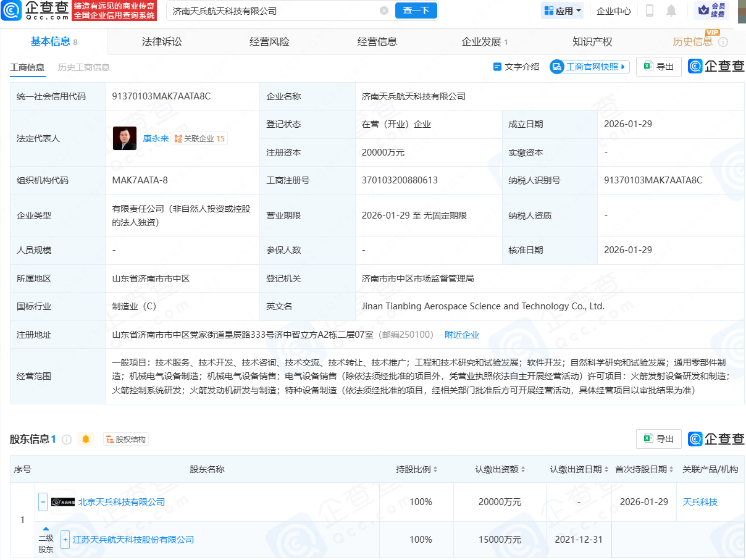Clear the search box using the X icon

[x=384, y=10]
